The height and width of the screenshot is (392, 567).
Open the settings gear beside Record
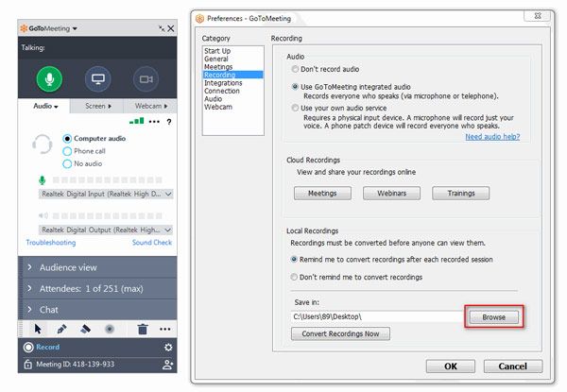168,347
